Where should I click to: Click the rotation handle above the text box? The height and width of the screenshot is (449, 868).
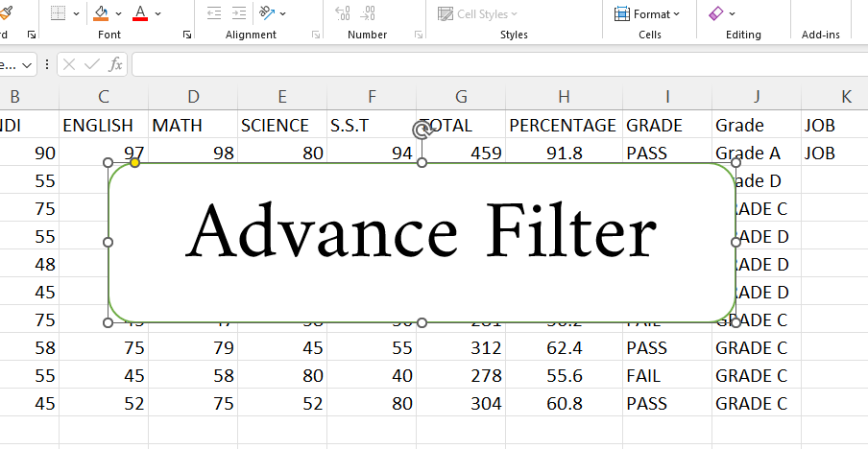[x=421, y=130]
